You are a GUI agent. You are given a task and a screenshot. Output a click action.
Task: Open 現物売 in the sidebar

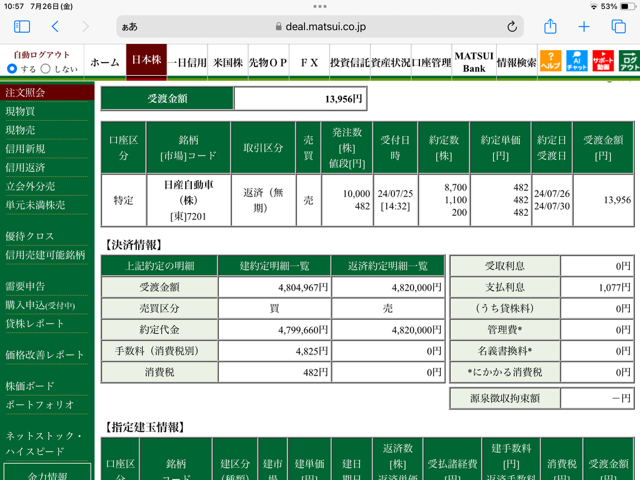click(20, 130)
